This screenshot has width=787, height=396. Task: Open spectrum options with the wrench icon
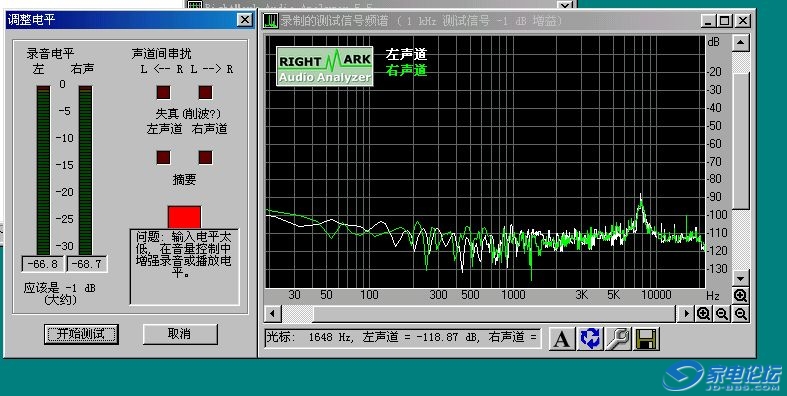pos(617,339)
